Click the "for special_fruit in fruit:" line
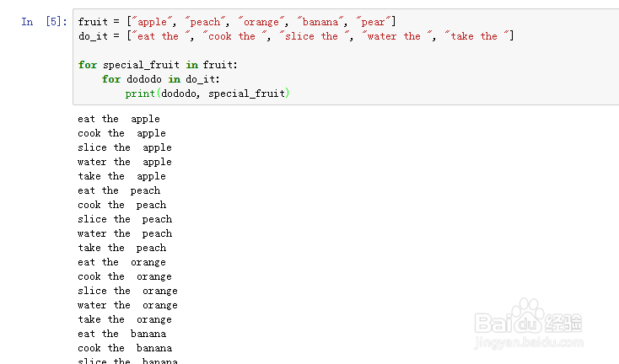 tap(159, 65)
